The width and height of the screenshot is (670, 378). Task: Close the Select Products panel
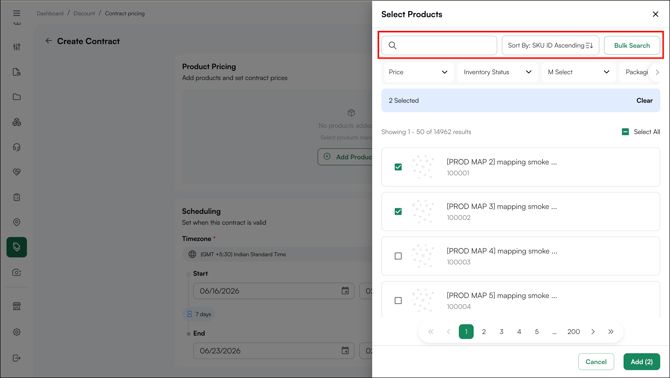[x=655, y=14]
